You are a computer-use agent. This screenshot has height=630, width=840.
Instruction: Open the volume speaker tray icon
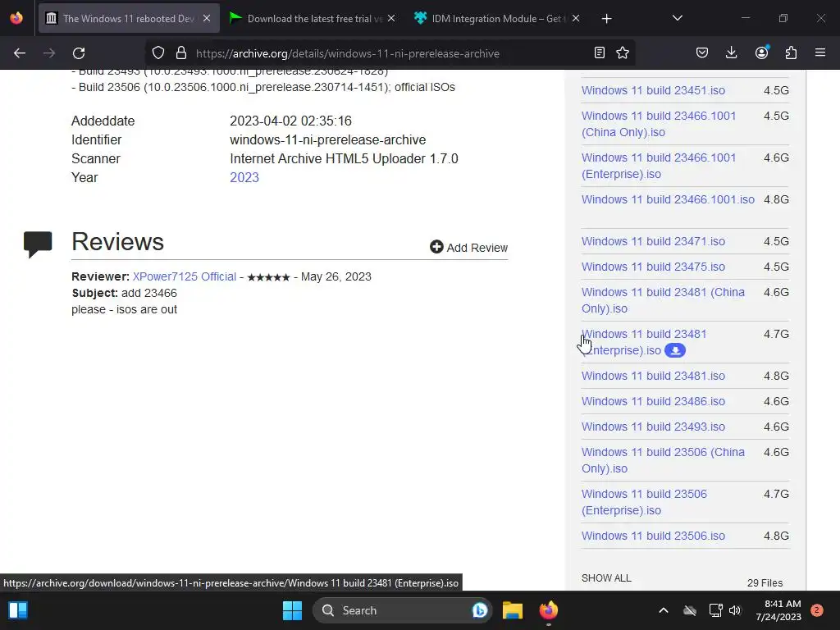[735, 610]
